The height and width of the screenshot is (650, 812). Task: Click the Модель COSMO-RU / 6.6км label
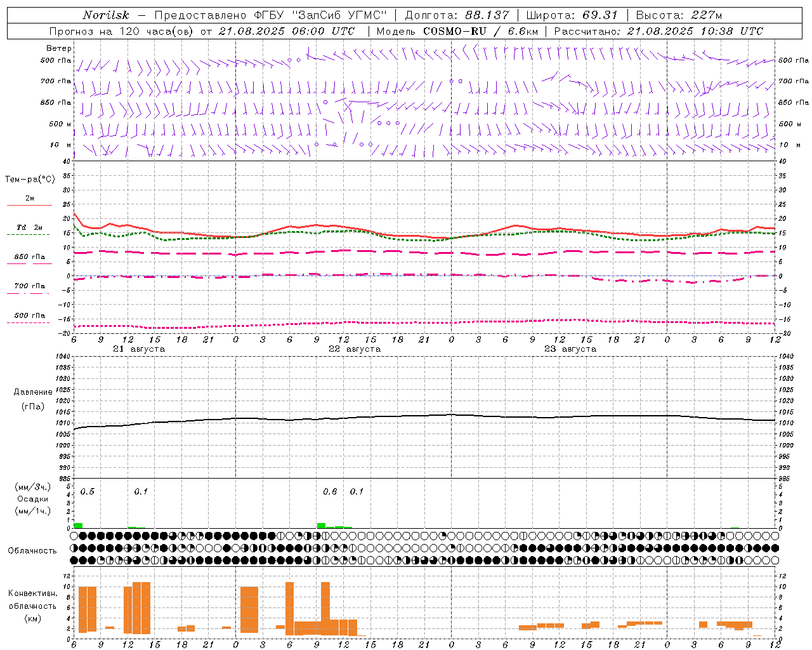(457, 31)
